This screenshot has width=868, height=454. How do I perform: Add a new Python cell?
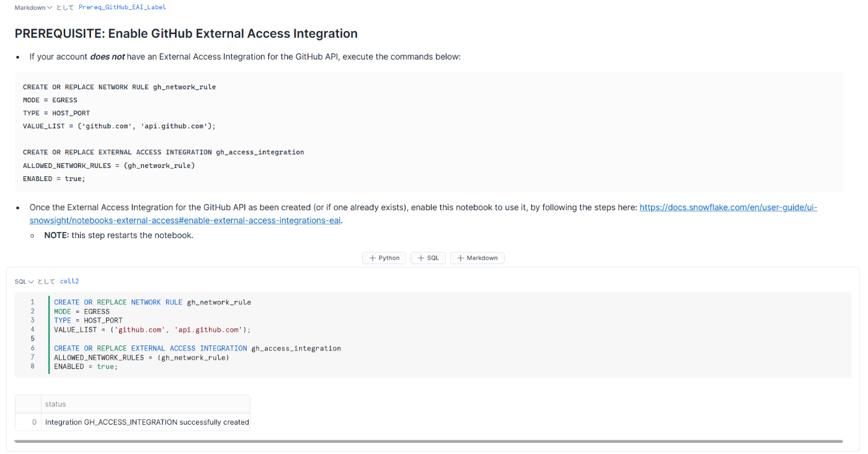click(384, 258)
